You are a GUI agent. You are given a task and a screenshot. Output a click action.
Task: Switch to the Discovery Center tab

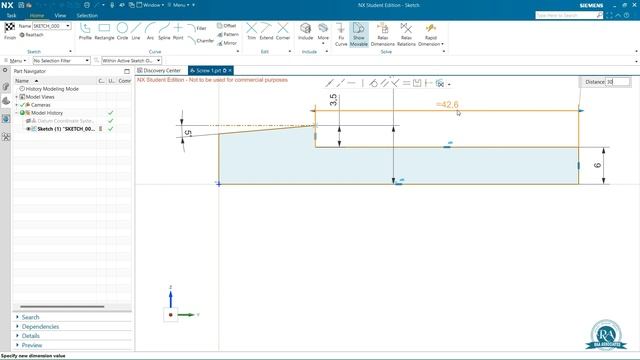tap(159, 71)
